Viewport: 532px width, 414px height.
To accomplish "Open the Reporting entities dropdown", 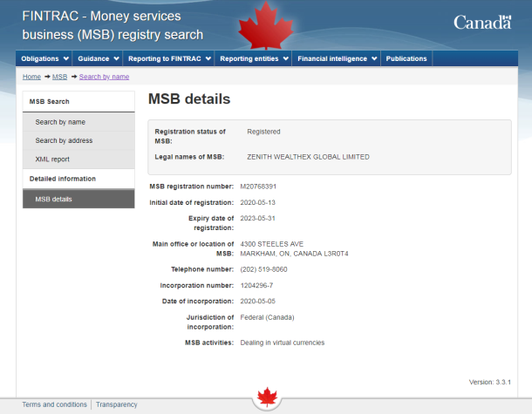I will tap(254, 59).
